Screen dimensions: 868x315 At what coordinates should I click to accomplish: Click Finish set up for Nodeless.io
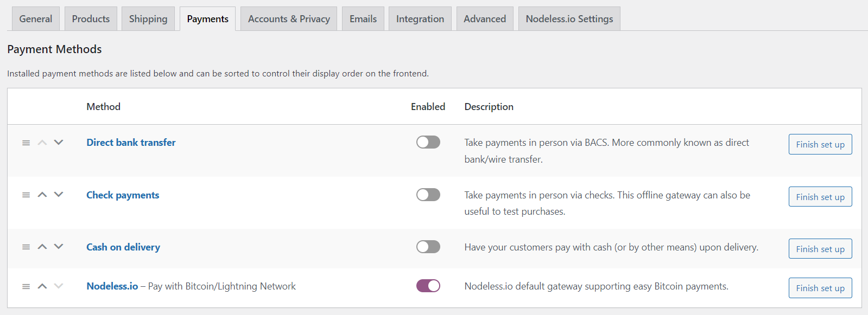pos(820,288)
